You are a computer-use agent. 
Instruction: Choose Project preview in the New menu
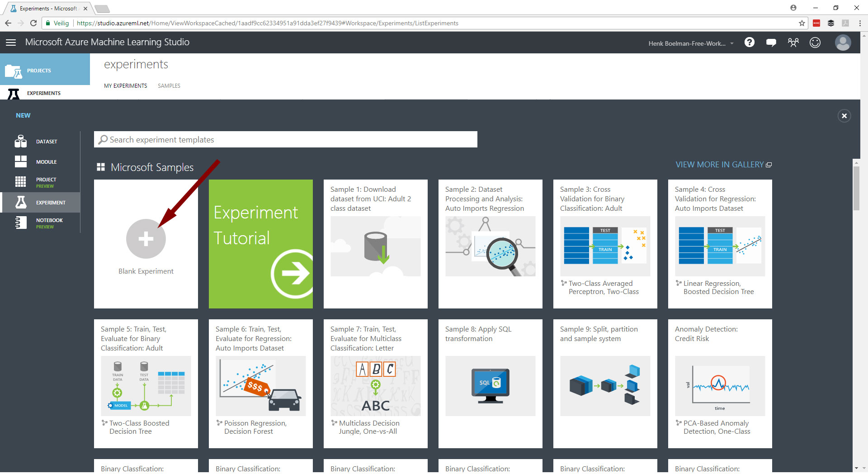click(41, 182)
